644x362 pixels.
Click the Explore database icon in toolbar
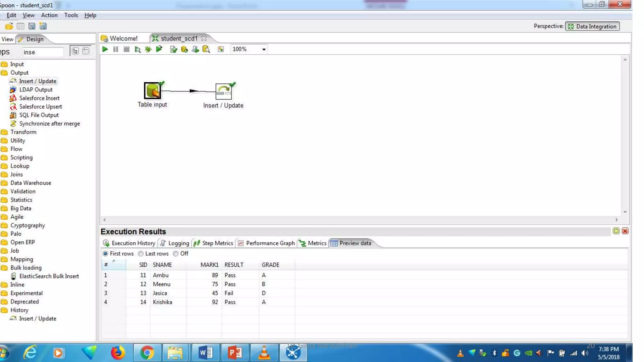(x=206, y=49)
